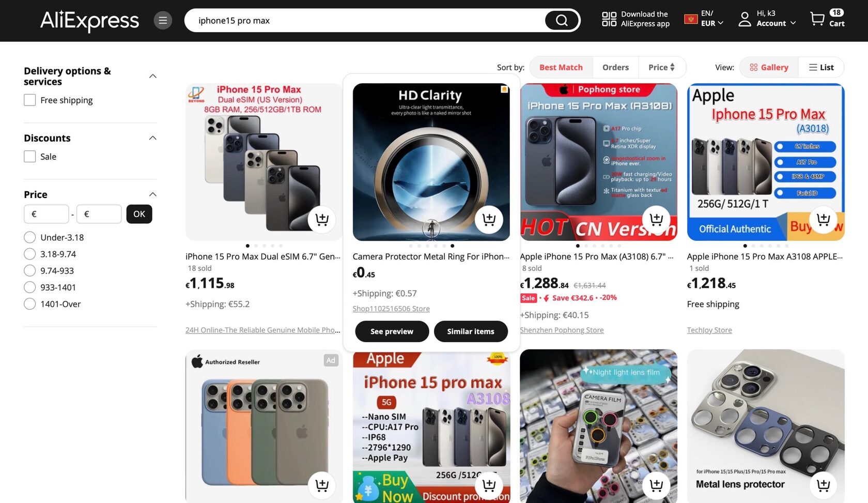Sort results by Orders
The image size is (868, 503).
(615, 67)
